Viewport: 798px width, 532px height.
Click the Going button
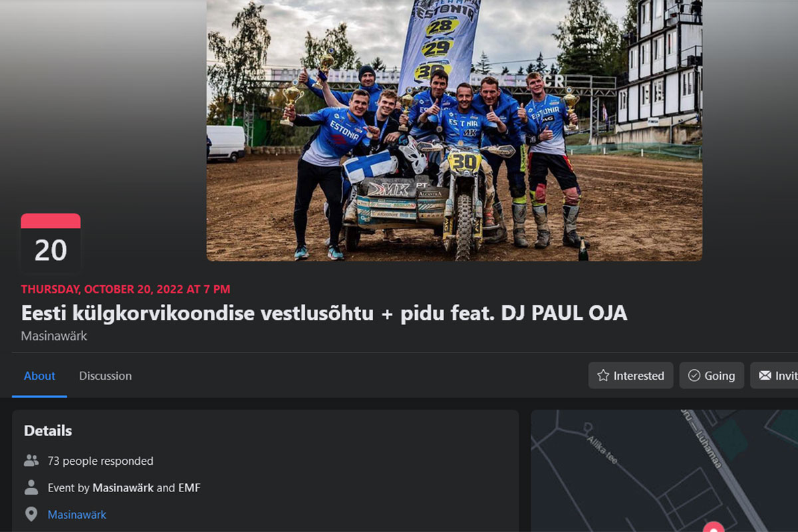click(x=712, y=376)
